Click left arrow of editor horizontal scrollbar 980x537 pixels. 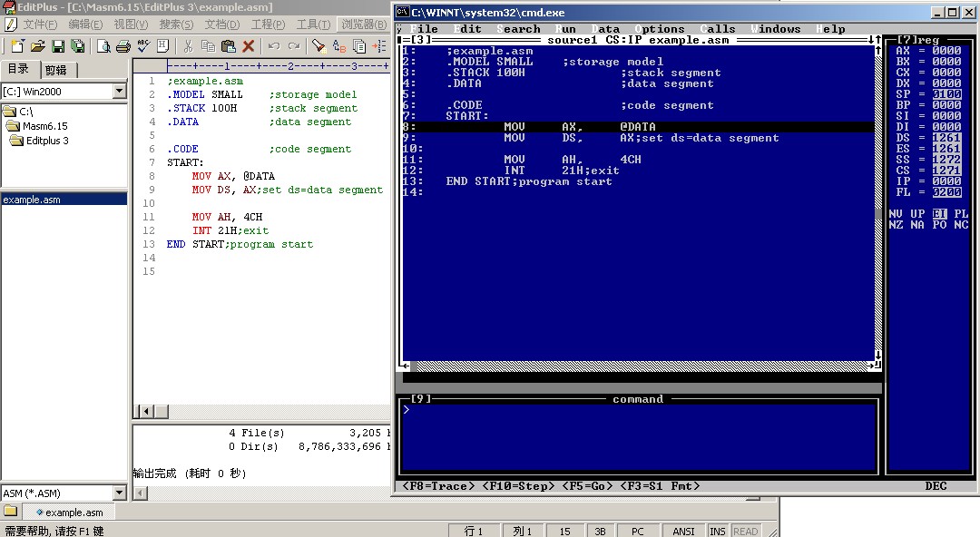146,411
